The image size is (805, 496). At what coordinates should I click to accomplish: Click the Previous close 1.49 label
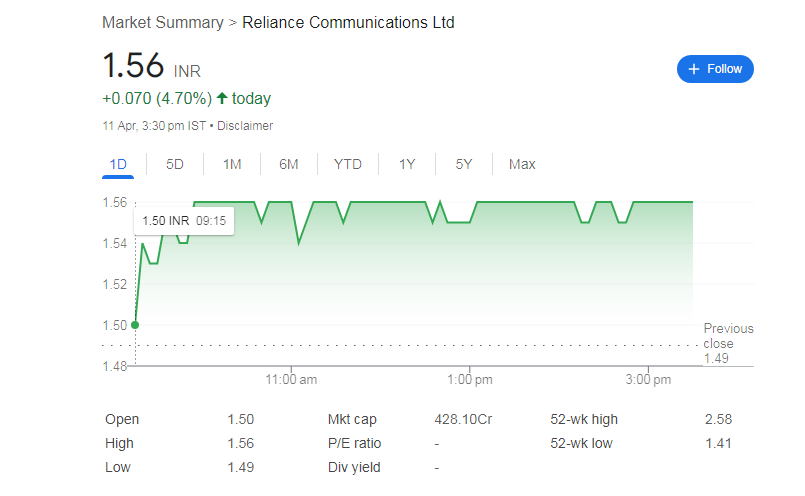tap(728, 343)
